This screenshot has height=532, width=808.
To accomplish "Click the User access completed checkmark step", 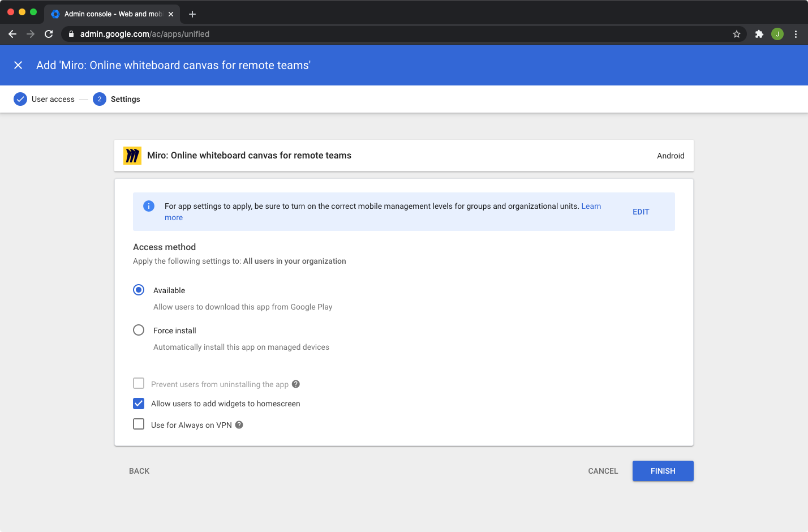I will click(20, 99).
